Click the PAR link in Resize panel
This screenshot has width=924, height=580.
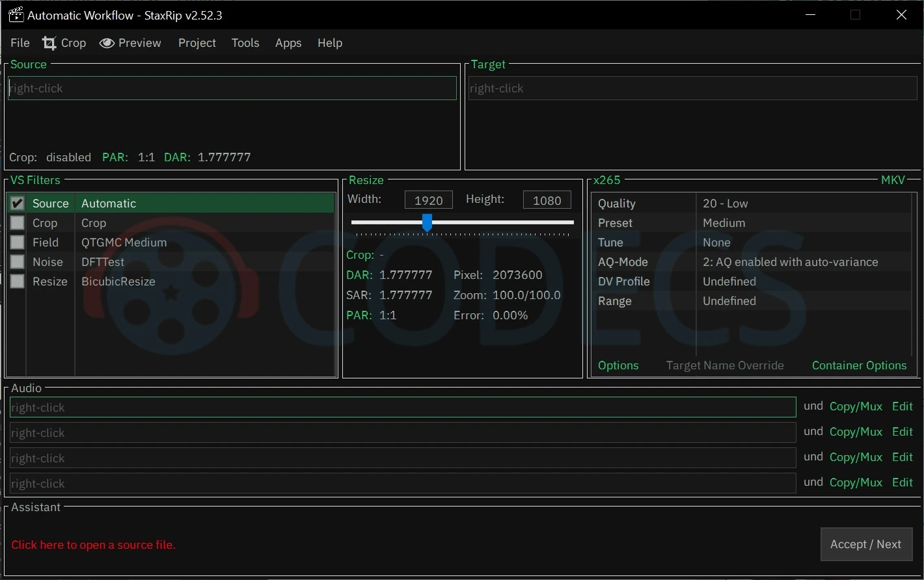coord(359,315)
